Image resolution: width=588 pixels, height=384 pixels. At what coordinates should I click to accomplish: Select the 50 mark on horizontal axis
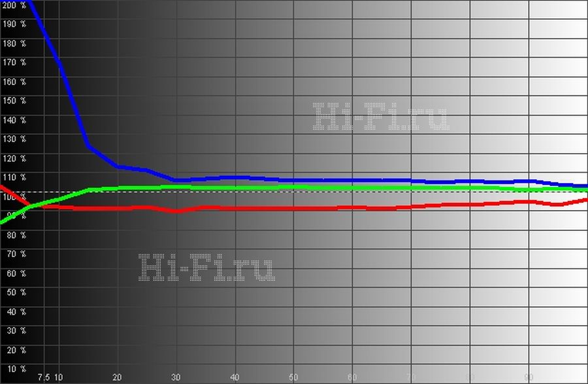click(293, 377)
